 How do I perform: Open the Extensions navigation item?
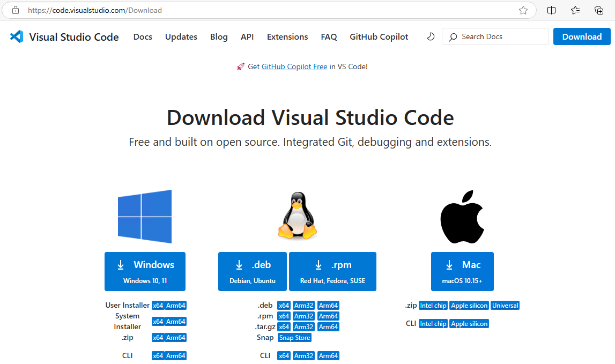pyautogui.click(x=287, y=37)
